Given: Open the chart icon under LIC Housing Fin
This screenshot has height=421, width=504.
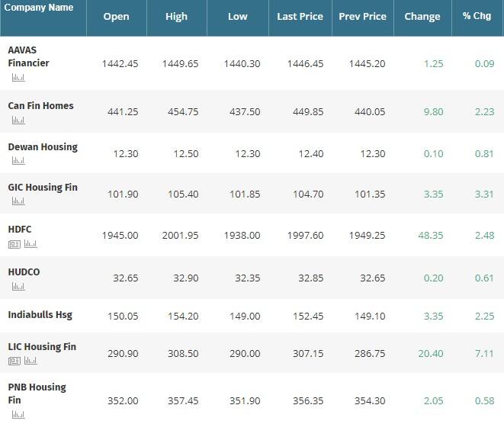Looking at the screenshot, I should pyautogui.click(x=30, y=361).
